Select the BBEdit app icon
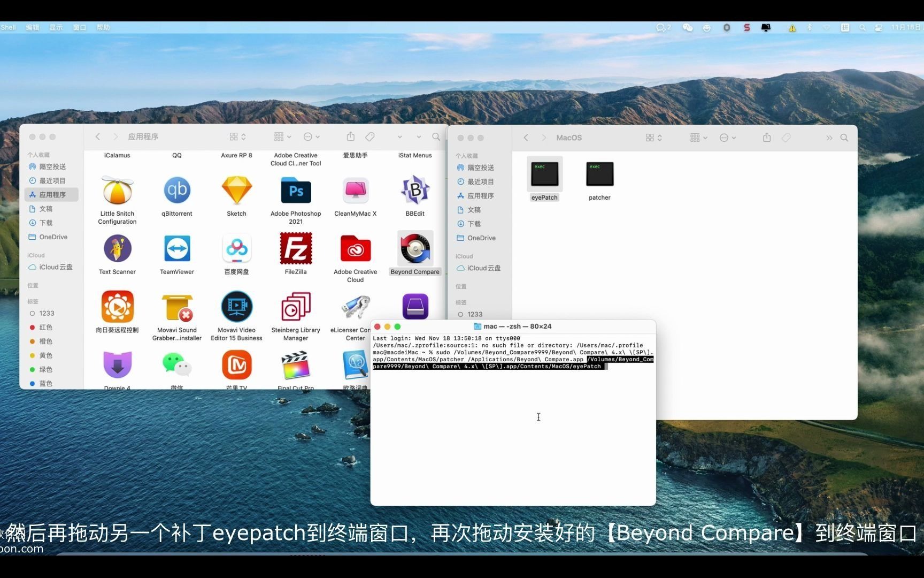Image resolution: width=924 pixels, height=578 pixels. tap(415, 191)
